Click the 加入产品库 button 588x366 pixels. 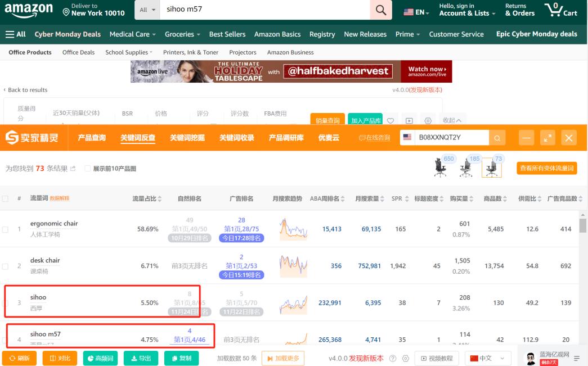pyautogui.click(x=365, y=120)
